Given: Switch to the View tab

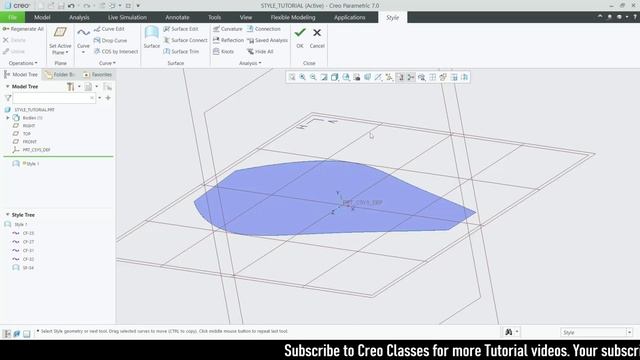Looking at the screenshot, I should pyautogui.click(x=246, y=17).
